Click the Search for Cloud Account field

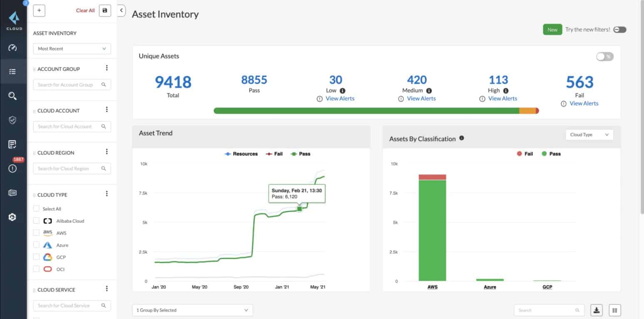(72, 126)
